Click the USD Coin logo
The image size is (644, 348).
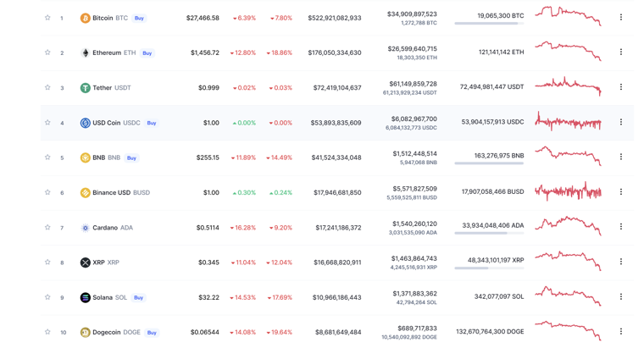[85, 123]
